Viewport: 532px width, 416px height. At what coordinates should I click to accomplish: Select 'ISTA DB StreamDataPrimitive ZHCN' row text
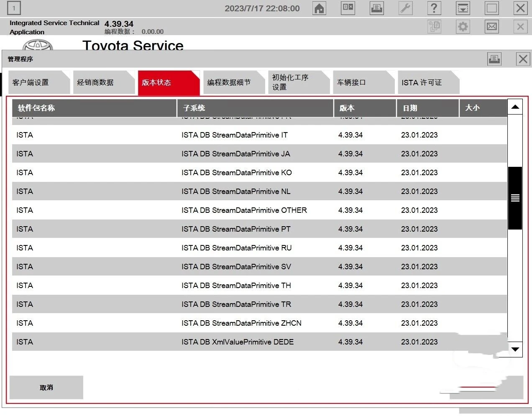pos(241,323)
